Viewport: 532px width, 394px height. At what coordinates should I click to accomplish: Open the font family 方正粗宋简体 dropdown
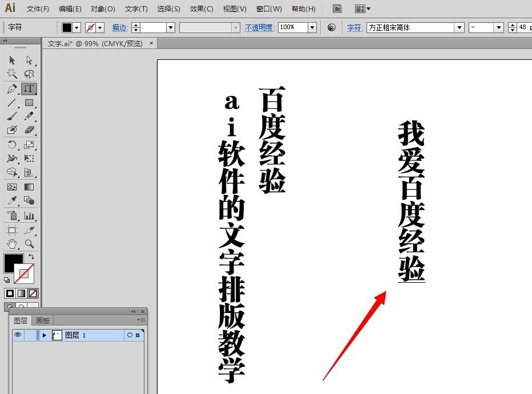459,27
